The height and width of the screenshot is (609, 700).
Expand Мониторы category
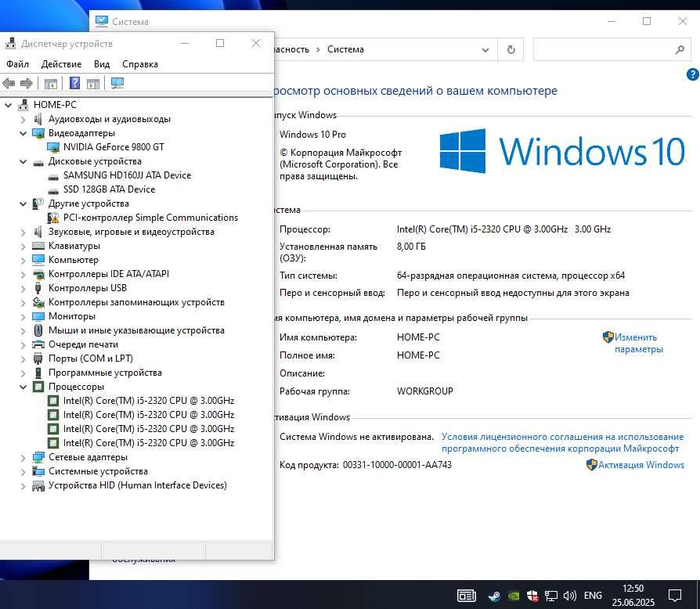23,317
